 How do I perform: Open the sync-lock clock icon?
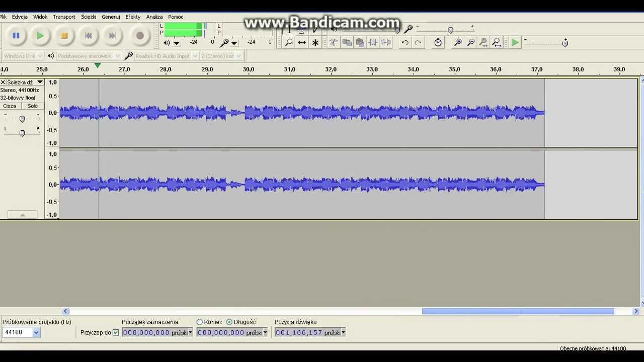438,43
